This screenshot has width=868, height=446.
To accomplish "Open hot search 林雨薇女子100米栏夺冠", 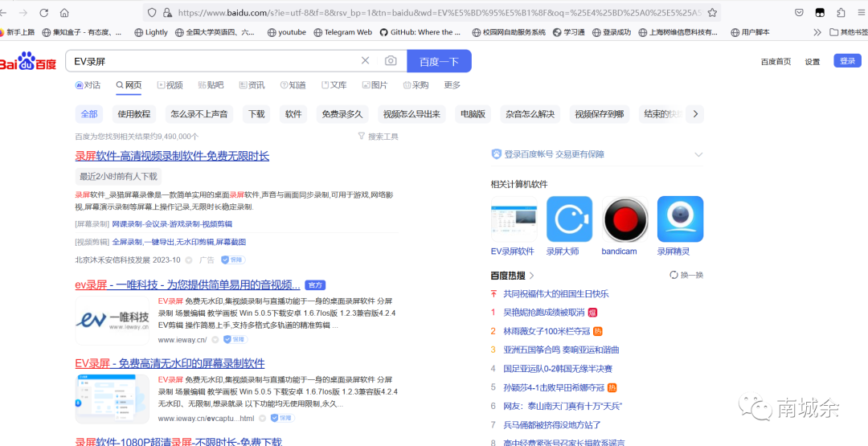I will pos(547,331).
